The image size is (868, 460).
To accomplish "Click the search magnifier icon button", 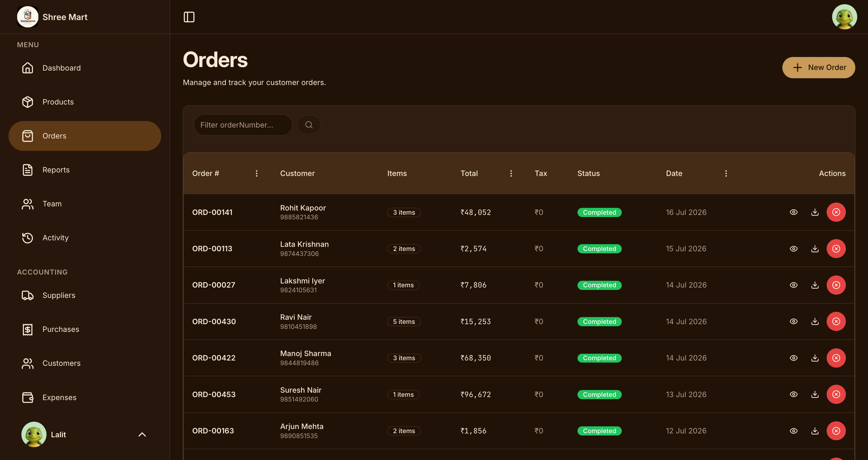I will click(x=309, y=125).
